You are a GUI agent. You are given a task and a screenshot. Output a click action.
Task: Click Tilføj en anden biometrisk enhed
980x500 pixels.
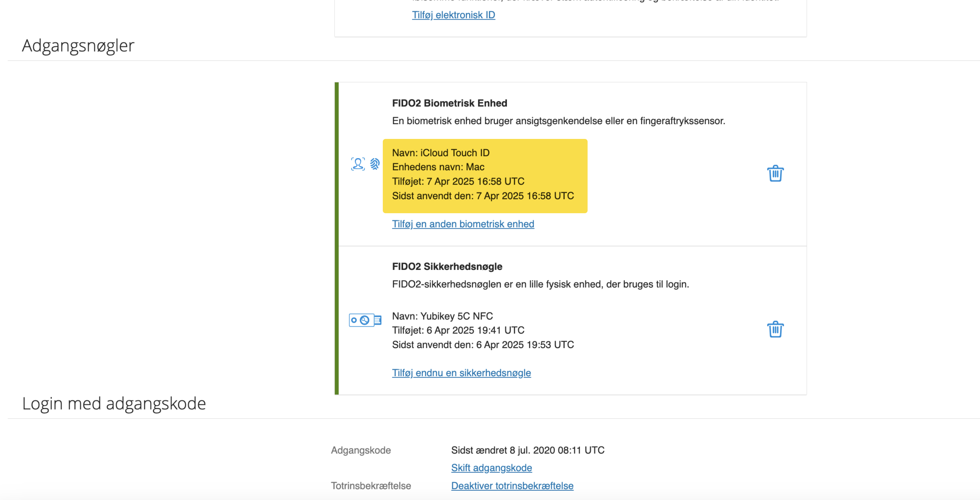coord(463,224)
